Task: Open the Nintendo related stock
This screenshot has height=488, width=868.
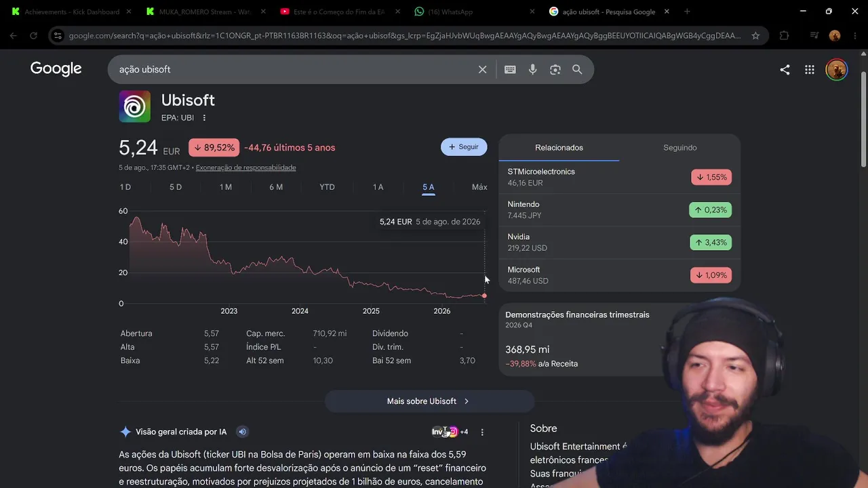Action: click(619, 210)
